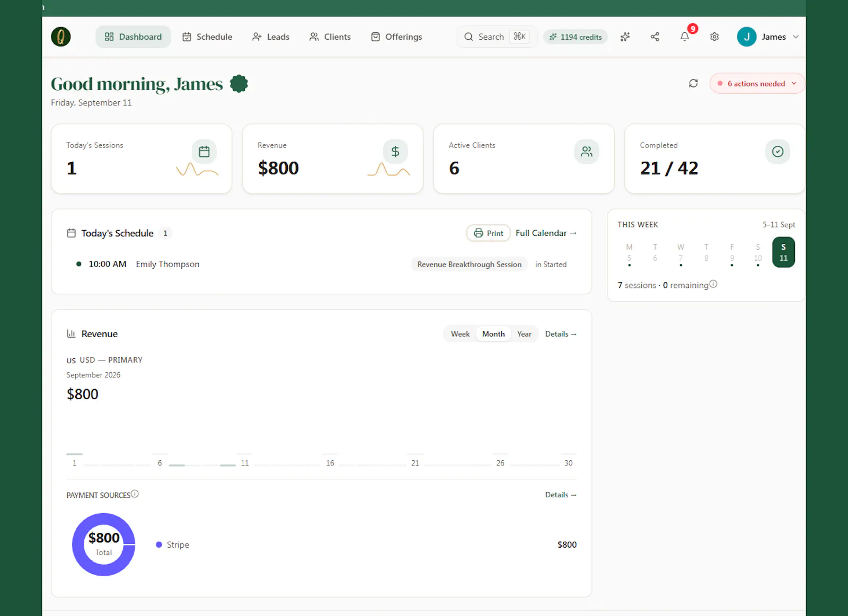848x616 pixels.
Task: Select Month revenue view
Action: click(x=493, y=334)
